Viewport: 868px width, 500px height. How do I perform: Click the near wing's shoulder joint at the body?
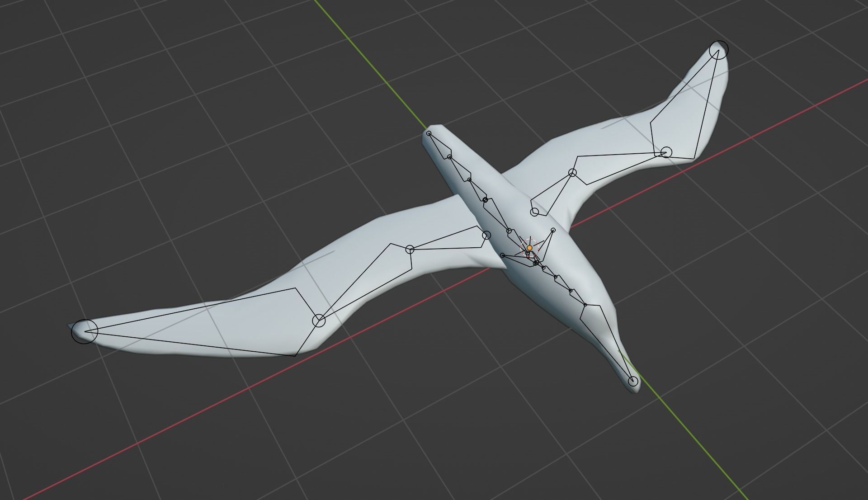(x=486, y=235)
